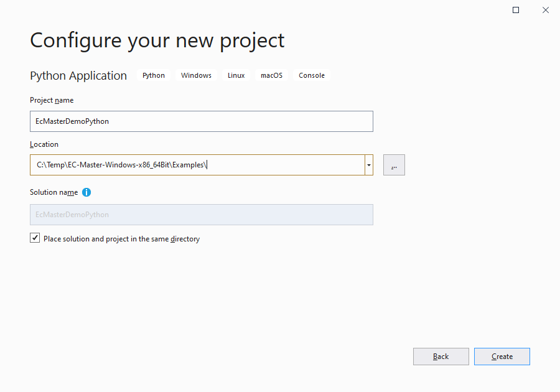Screen dimensions: 560x392
Task: Select the Python tag
Action: tap(154, 75)
